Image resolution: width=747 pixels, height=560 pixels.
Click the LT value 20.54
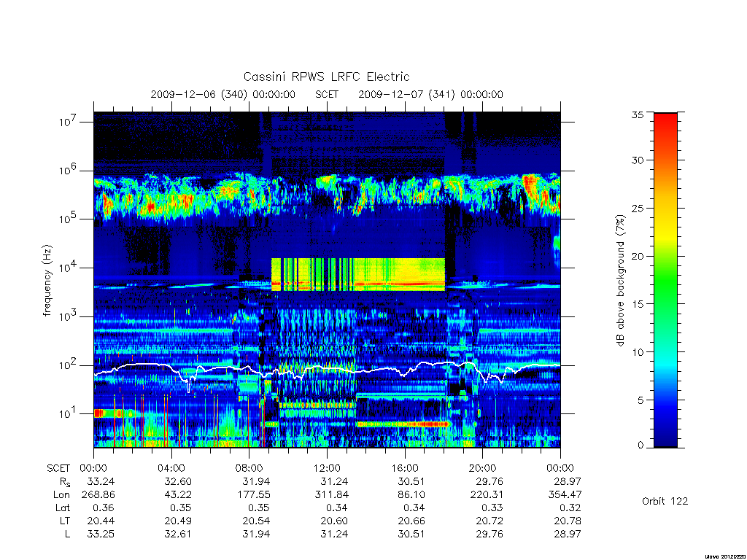(256, 521)
